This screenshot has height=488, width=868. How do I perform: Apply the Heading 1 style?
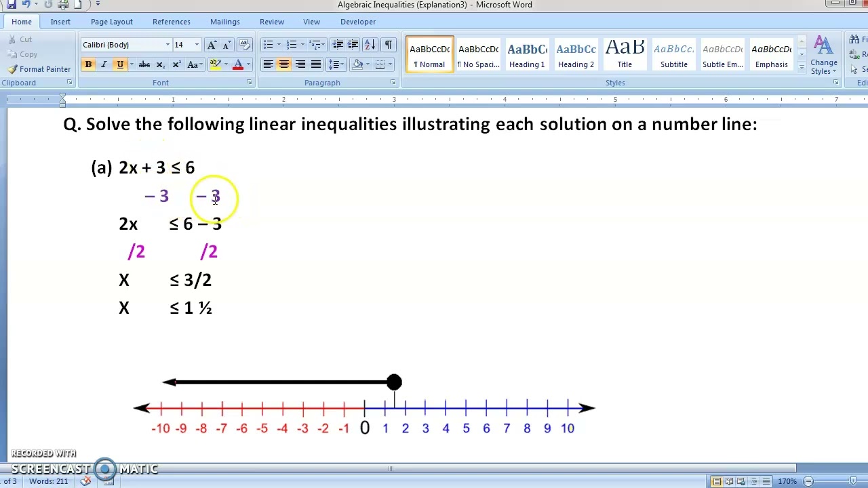[x=527, y=54]
